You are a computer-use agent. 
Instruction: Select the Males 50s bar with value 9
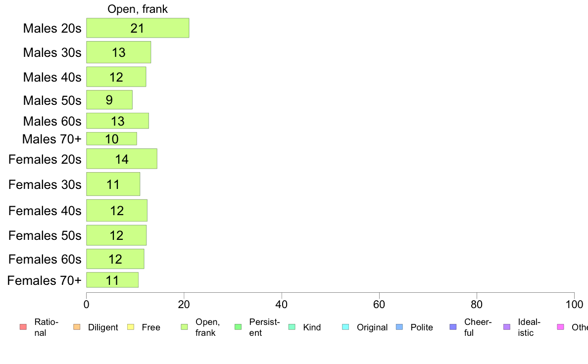click(x=109, y=100)
